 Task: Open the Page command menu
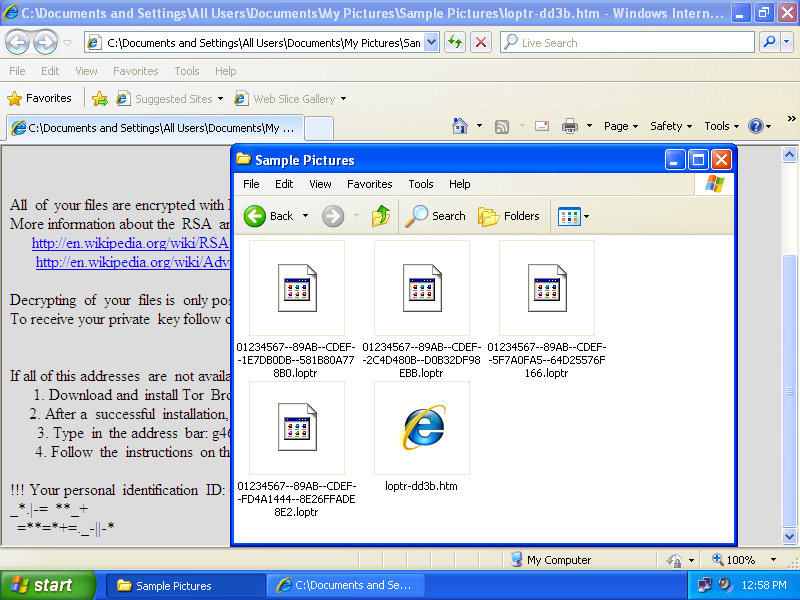click(621, 126)
